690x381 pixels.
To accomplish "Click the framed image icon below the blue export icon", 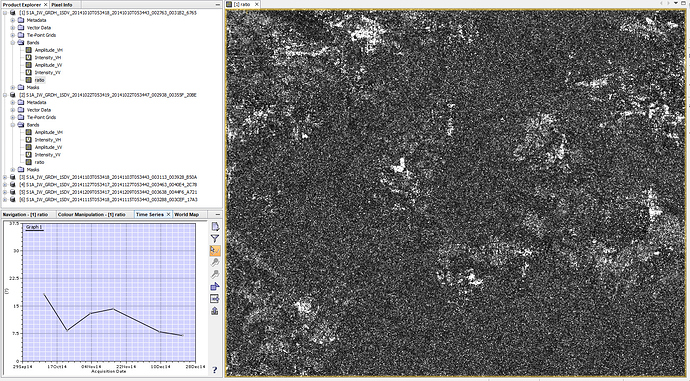I will click(x=215, y=299).
